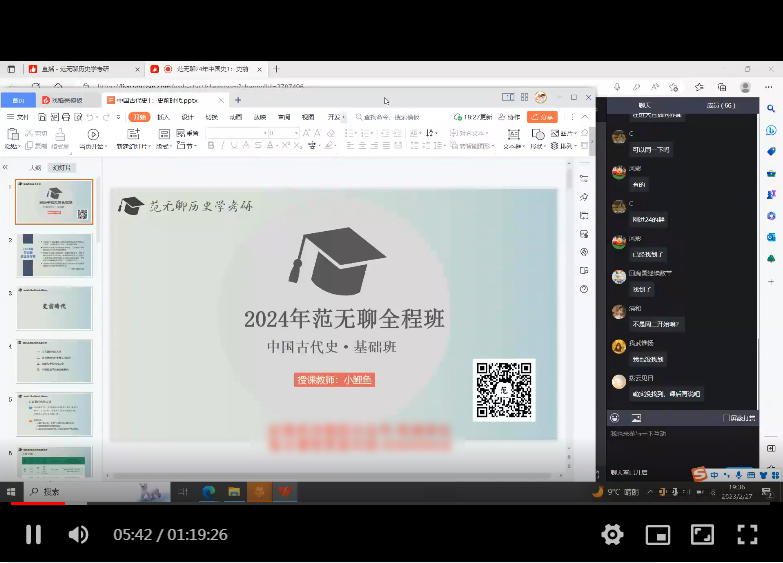This screenshot has width=783, height=563.
Task: Click the Edge taskbar icon
Action: coord(209,492)
